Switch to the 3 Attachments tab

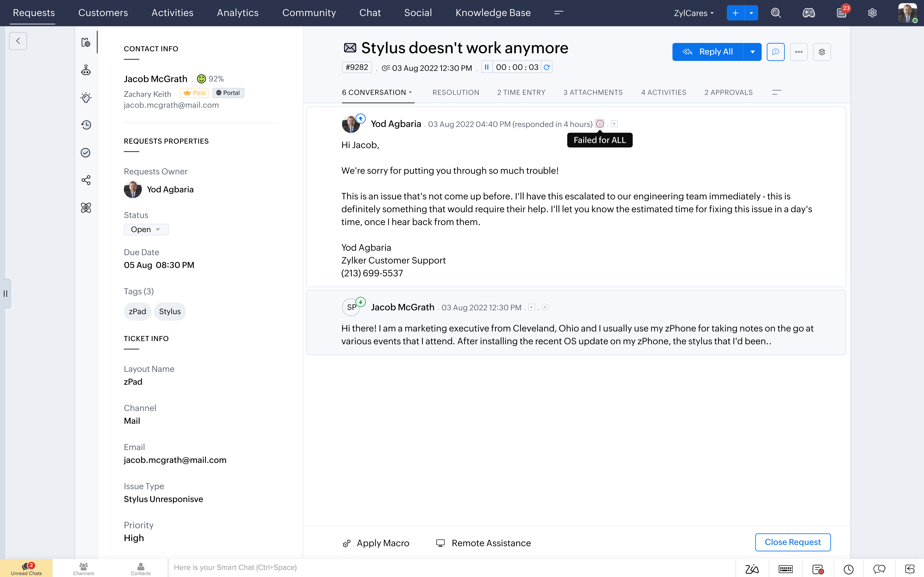(x=593, y=92)
